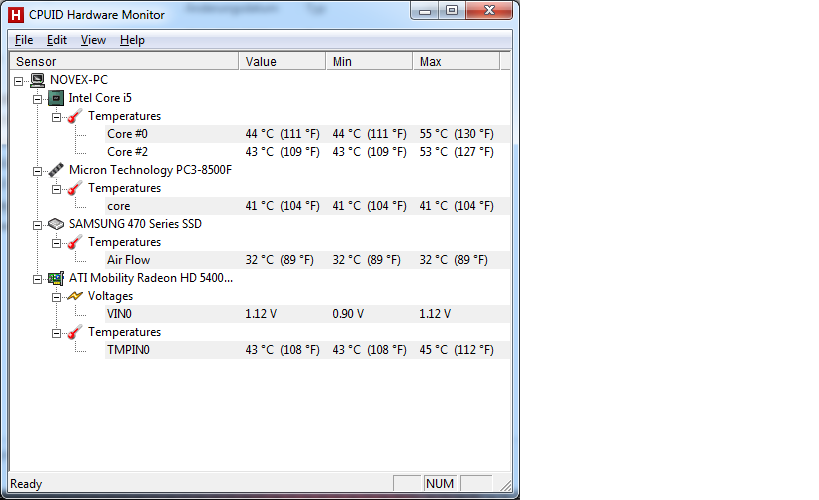The height and width of the screenshot is (500, 819).
Task: Click the Value column header
Action: click(283, 62)
